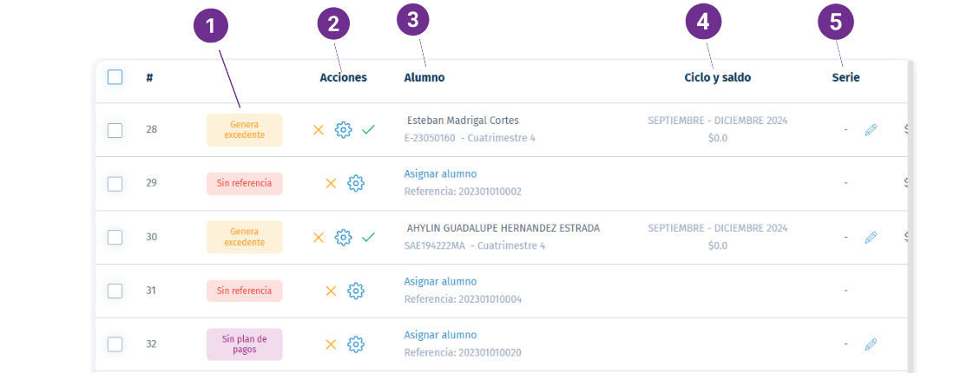This screenshot has width=980, height=373.
Task: Click the Genera excedente badge in row 30
Action: coord(245,237)
